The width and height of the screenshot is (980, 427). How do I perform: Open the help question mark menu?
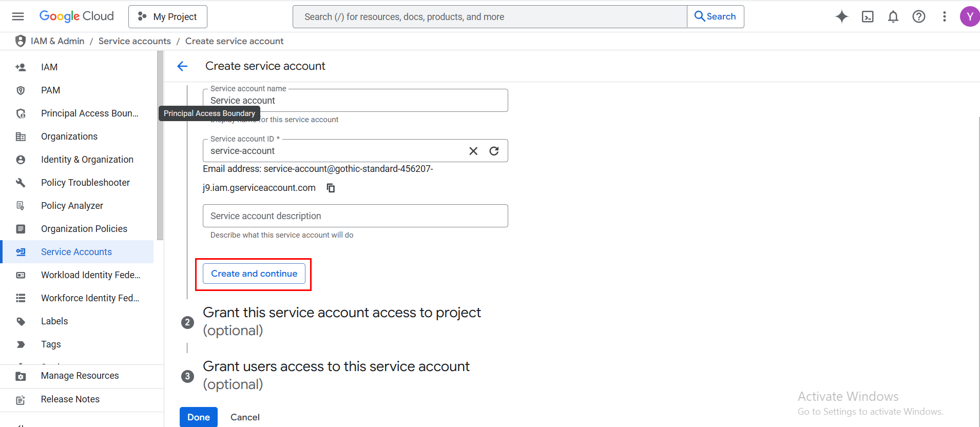click(x=918, y=16)
